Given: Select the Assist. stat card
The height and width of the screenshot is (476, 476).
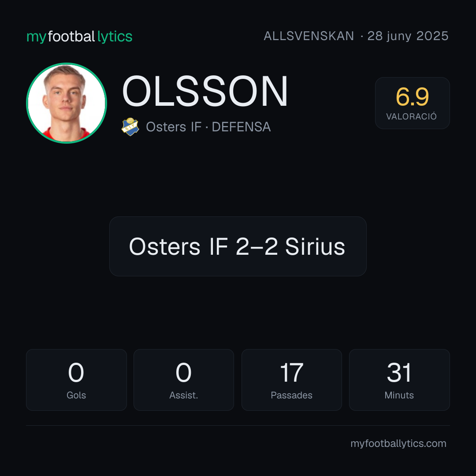Looking at the screenshot, I should coord(184,380).
